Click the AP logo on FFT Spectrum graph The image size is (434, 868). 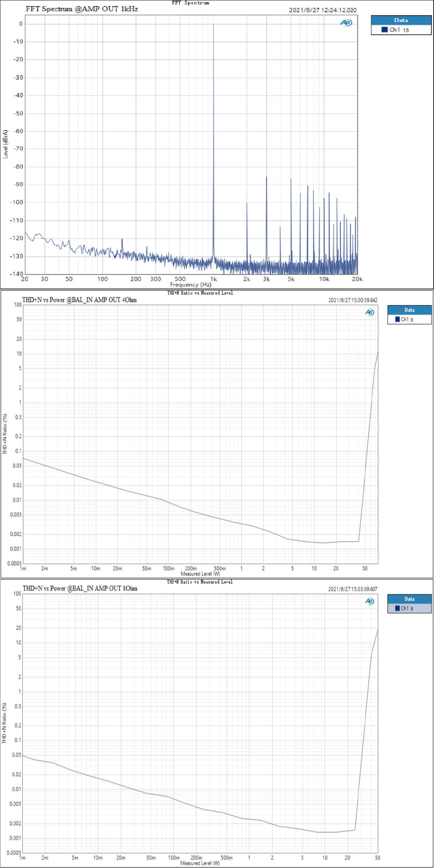[346, 23]
